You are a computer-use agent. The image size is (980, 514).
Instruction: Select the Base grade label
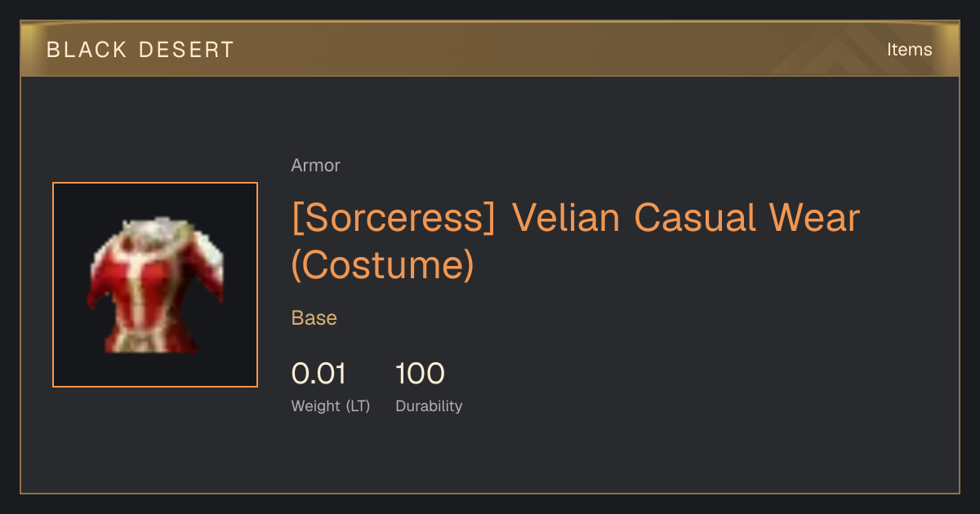pos(314,318)
